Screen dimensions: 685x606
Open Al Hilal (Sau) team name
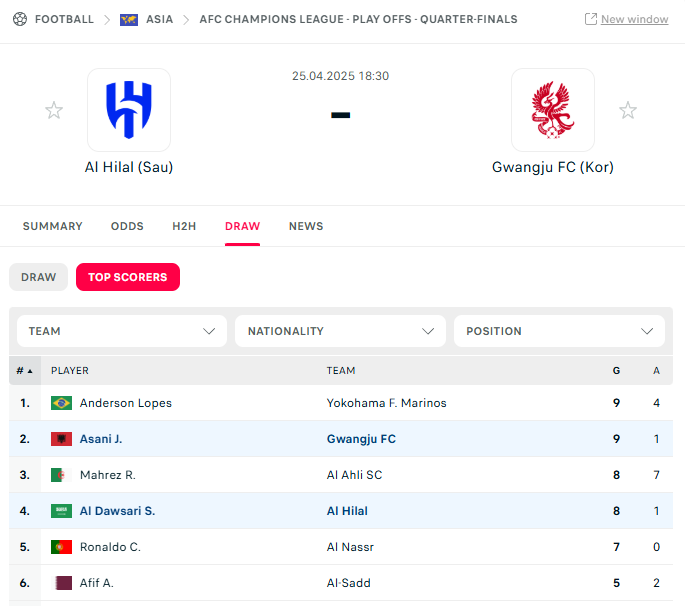click(x=129, y=167)
